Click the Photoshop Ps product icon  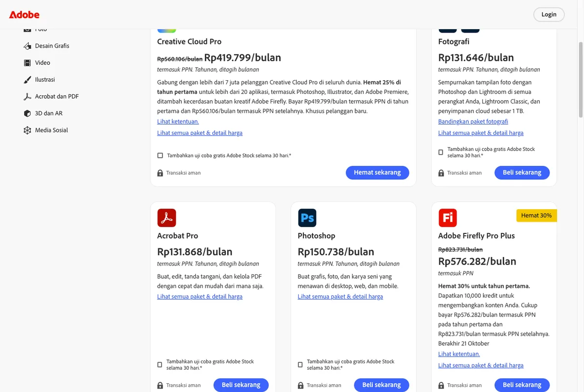tap(307, 218)
